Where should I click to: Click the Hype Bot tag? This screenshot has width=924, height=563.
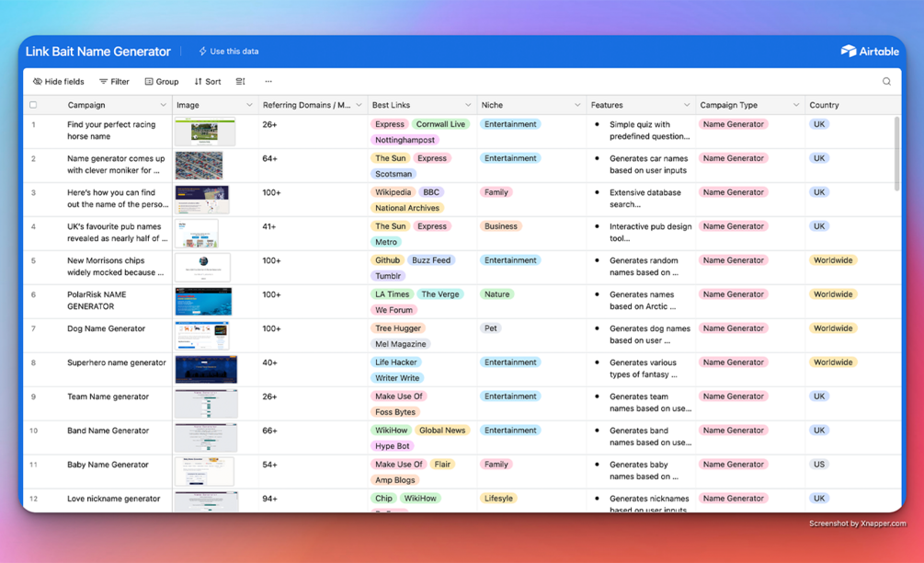coord(393,446)
